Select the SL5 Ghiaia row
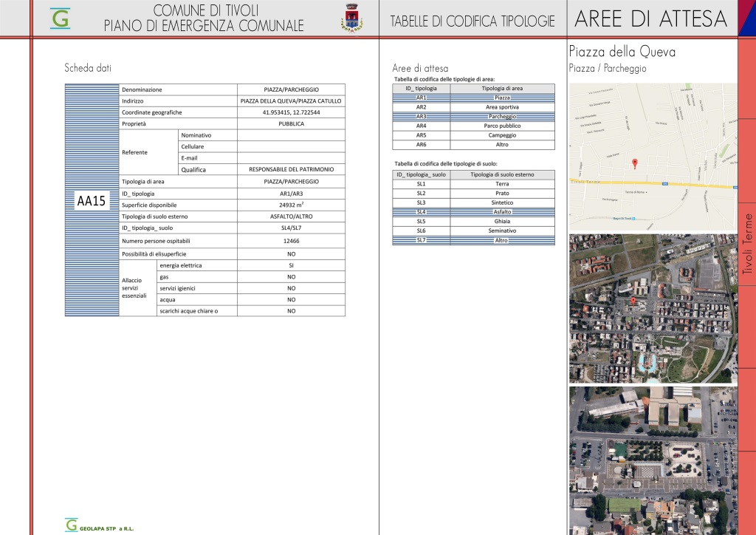Image resolution: width=756 pixels, height=535 pixels. [473, 222]
